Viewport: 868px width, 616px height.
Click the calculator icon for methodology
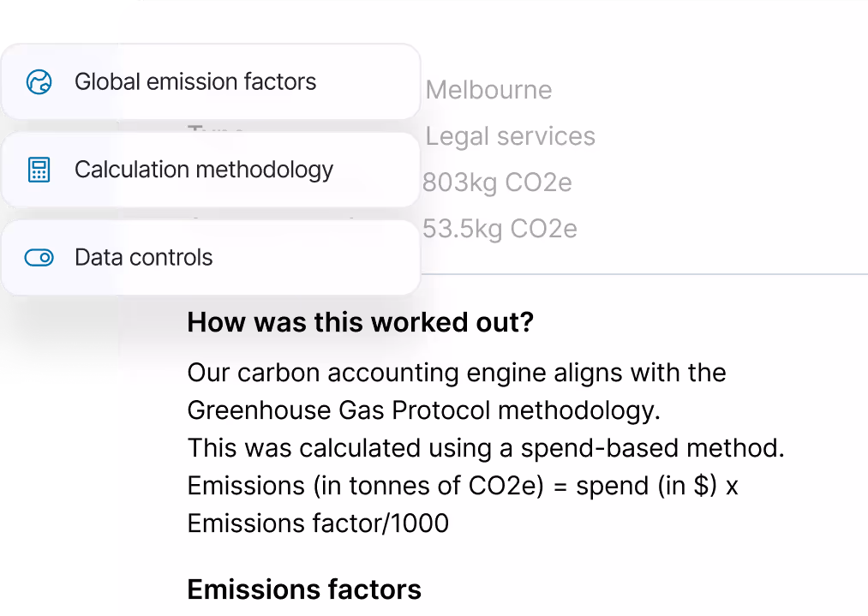click(39, 170)
